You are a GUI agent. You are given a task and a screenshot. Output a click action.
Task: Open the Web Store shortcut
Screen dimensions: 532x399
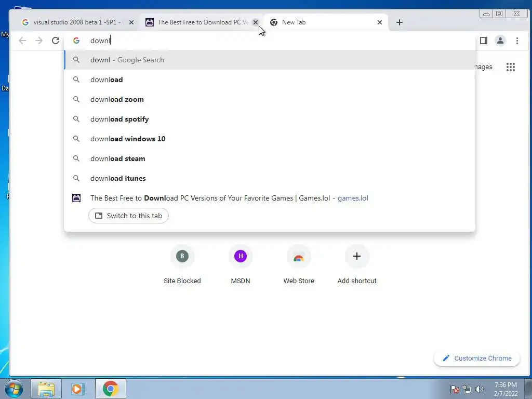point(299,264)
